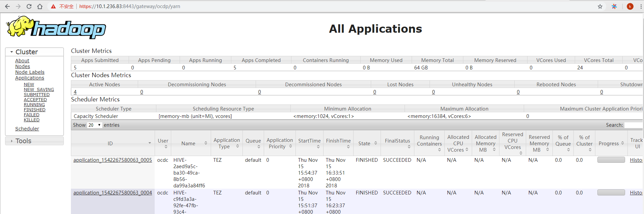Sort by the FinishTime column
Image resolution: width=644 pixels, height=214 pixels.
[x=348, y=147]
